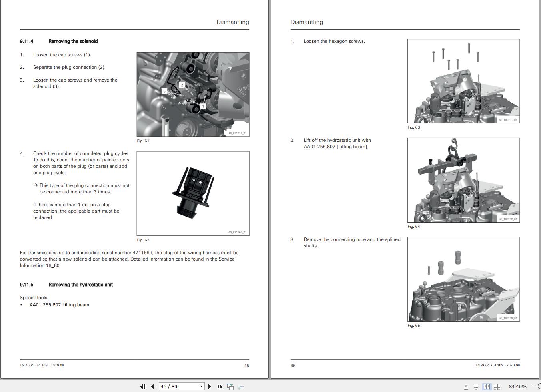Jump to the first page

(143, 386)
